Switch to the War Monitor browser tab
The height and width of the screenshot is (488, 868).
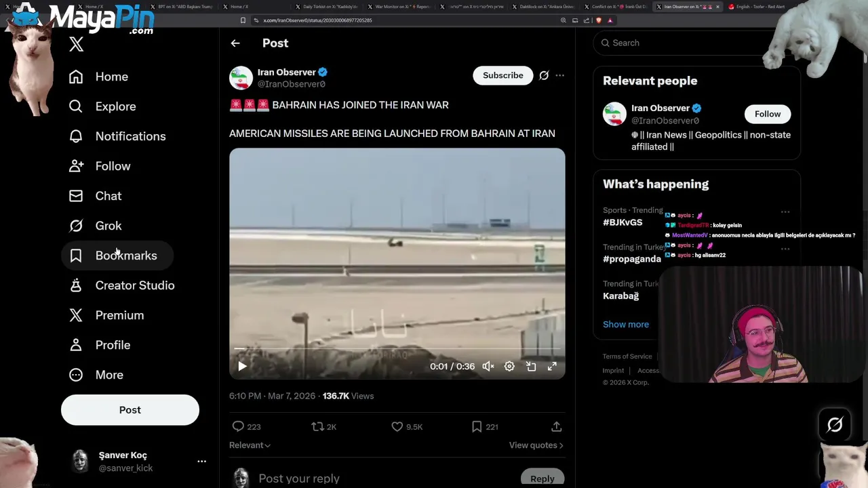(x=399, y=7)
